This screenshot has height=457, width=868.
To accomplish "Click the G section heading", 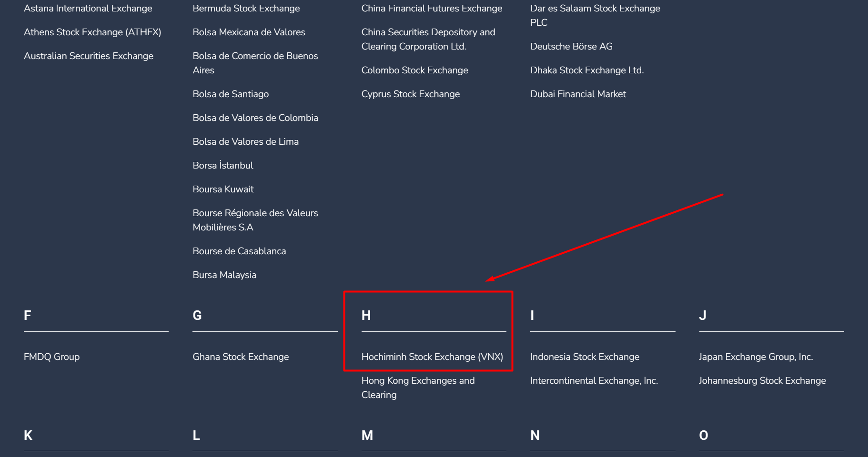I will (197, 315).
